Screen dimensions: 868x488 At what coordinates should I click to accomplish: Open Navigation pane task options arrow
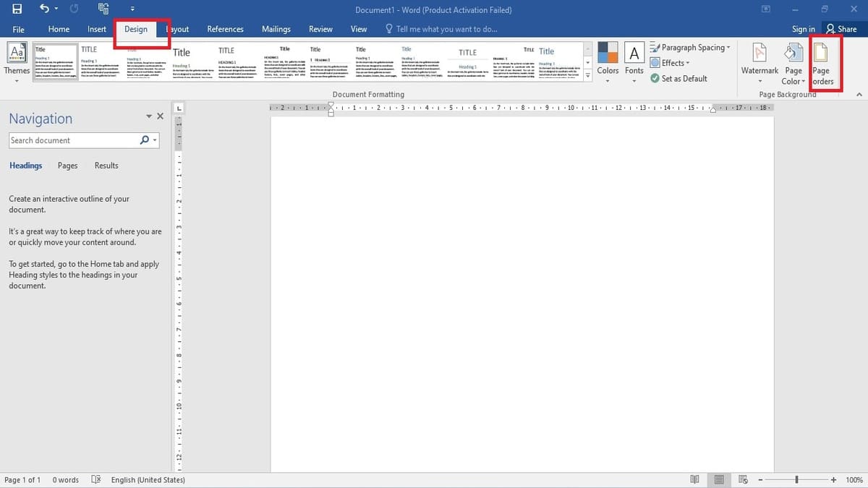(x=149, y=116)
